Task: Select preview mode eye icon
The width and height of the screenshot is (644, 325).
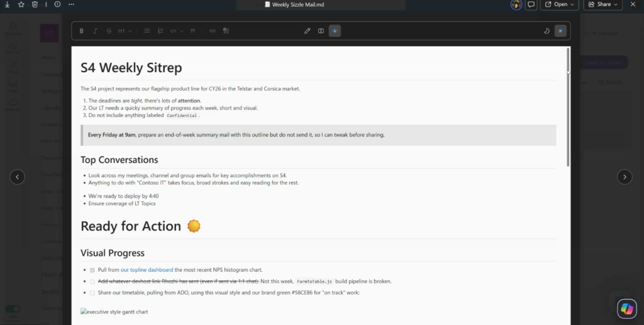Action: click(x=335, y=31)
